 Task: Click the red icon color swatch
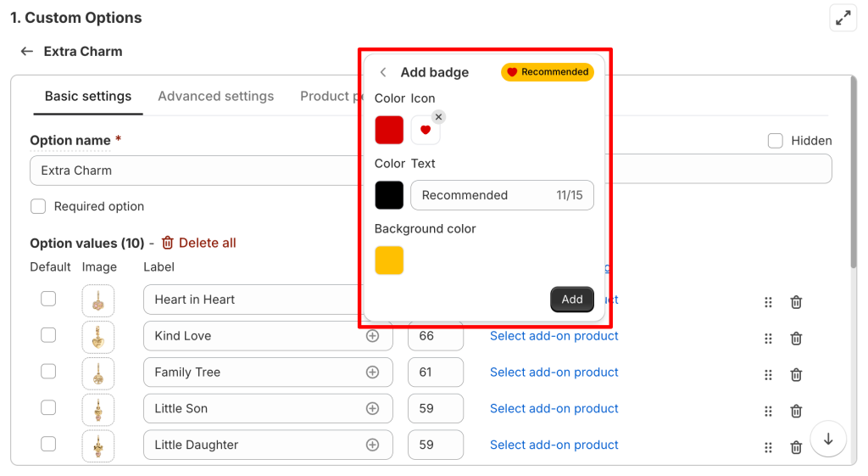[389, 131]
